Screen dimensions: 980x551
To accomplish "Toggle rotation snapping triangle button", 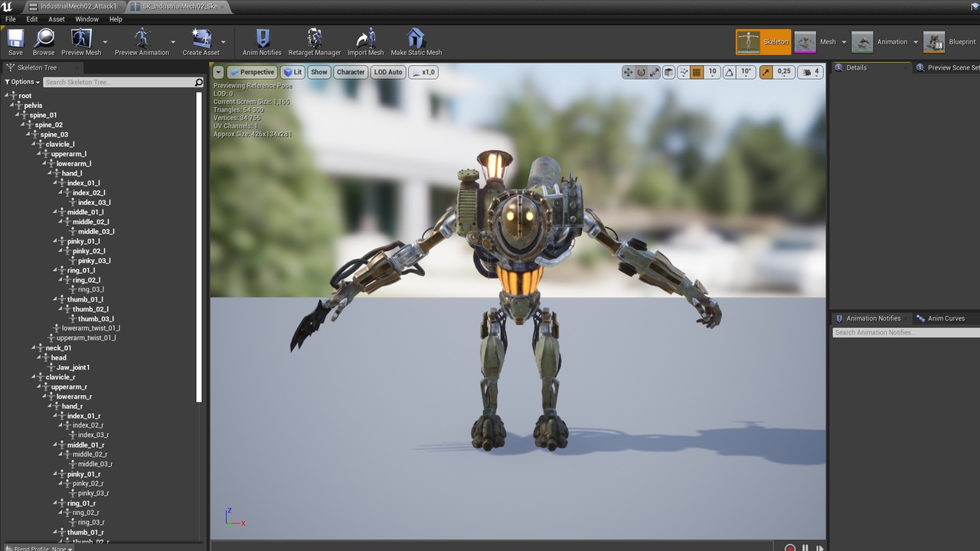I will tap(729, 72).
